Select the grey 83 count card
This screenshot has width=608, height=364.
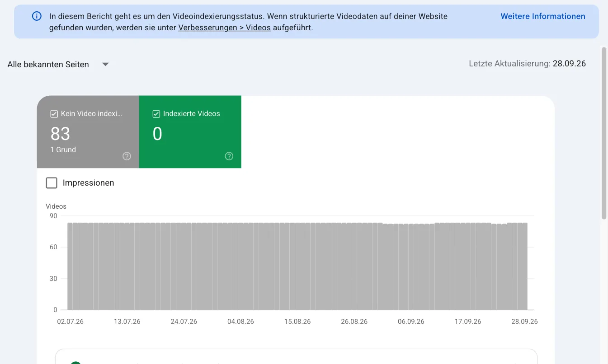coord(88,132)
